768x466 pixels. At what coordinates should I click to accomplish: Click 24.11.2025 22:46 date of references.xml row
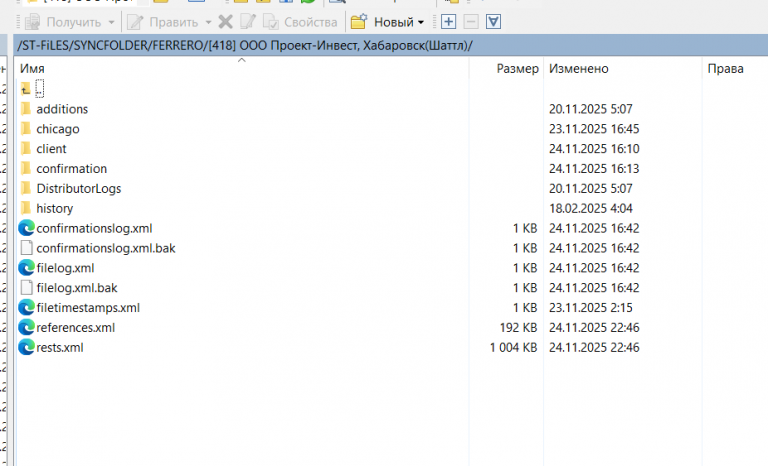point(594,327)
